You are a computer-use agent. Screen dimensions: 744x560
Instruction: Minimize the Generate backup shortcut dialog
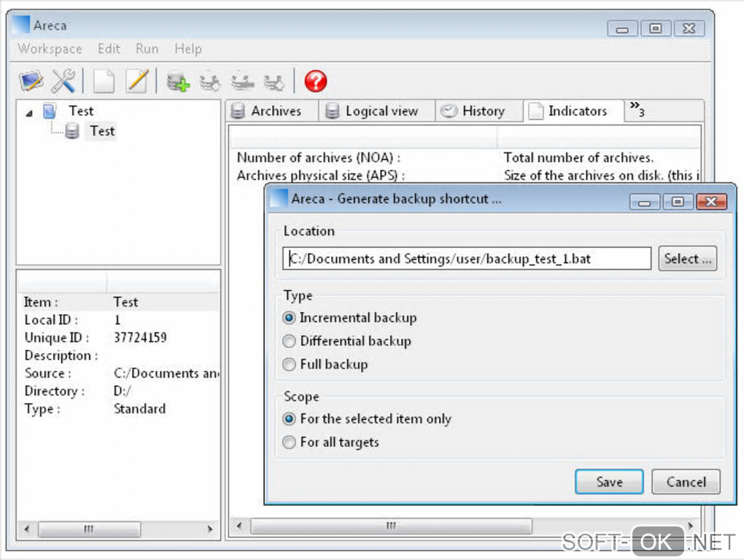click(x=644, y=202)
